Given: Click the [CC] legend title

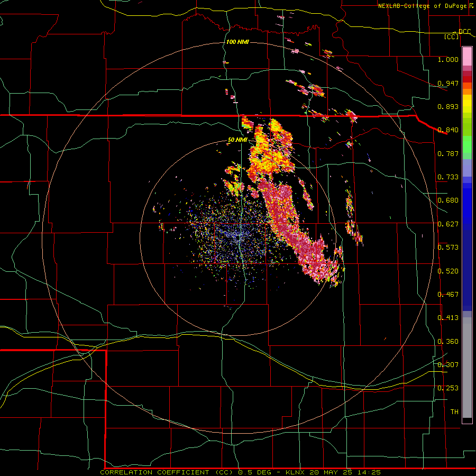Looking at the screenshot, I should (x=452, y=36).
